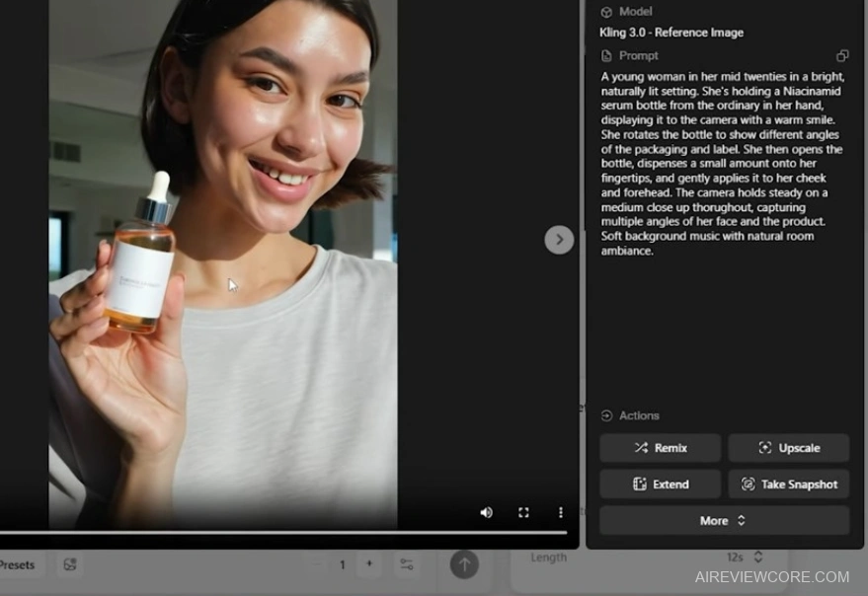Mute the video with the speaker icon
This screenshot has width=868, height=596.
tap(486, 512)
